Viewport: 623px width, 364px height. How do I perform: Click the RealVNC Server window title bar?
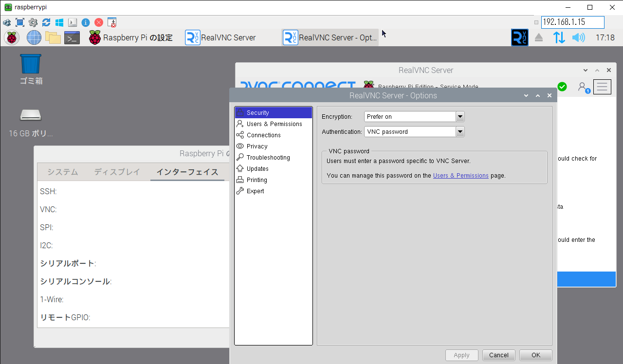[426, 70]
